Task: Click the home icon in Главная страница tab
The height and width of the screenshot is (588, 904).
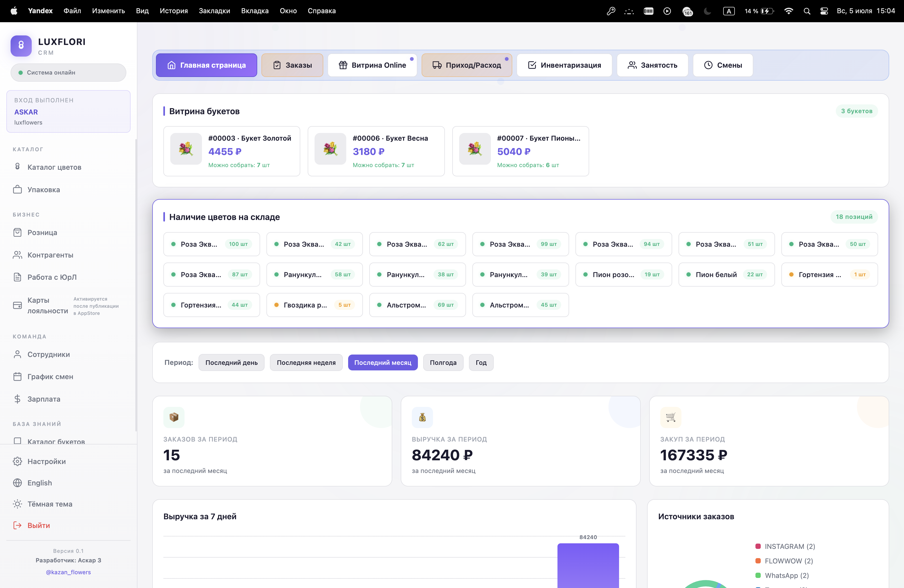Action: point(172,65)
